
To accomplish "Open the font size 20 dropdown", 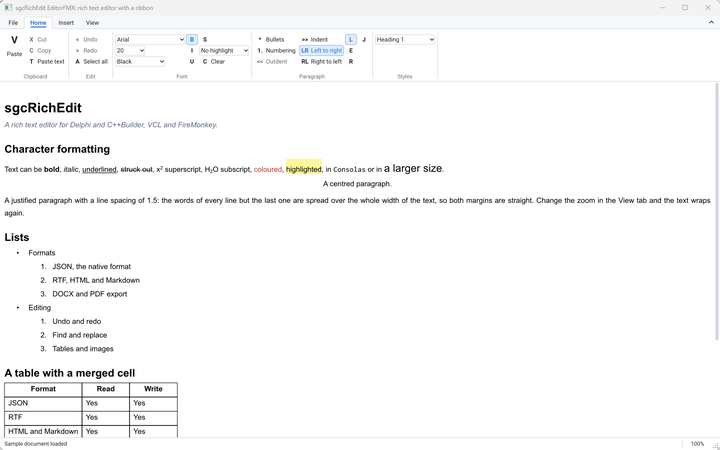I will coord(130,51).
